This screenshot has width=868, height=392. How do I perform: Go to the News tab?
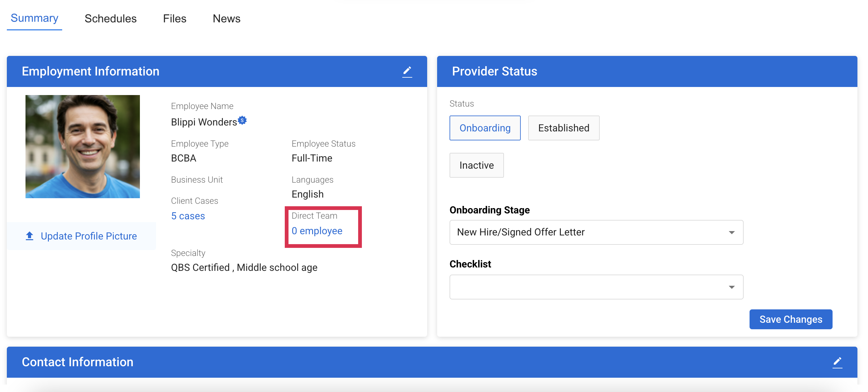point(226,19)
